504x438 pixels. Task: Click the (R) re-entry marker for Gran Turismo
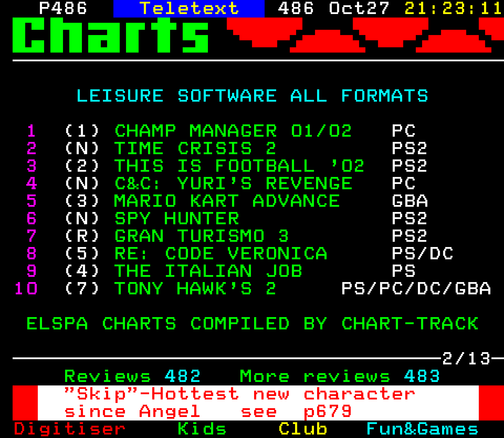tap(82, 236)
